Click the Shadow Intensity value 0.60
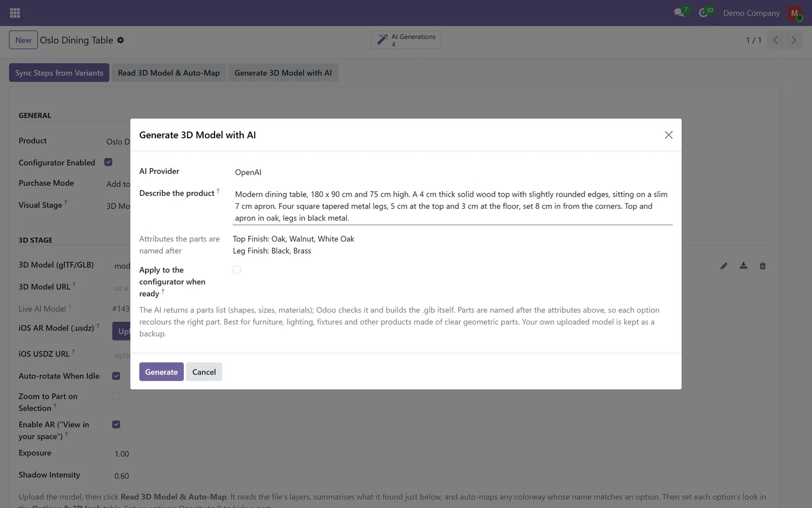The image size is (812, 508). (122, 476)
